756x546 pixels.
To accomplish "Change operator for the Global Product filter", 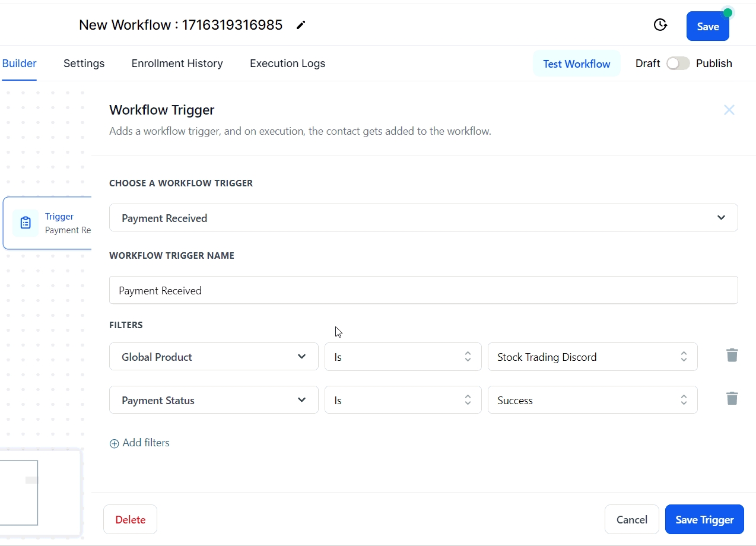I will [402, 357].
